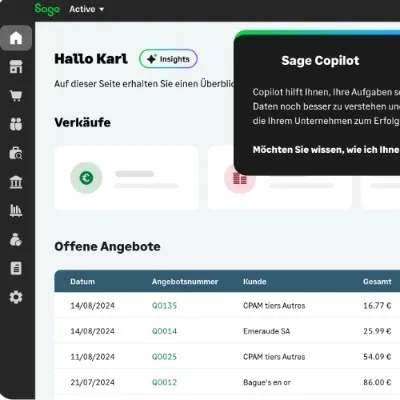Select total amount 86.00 €

tap(377, 382)
